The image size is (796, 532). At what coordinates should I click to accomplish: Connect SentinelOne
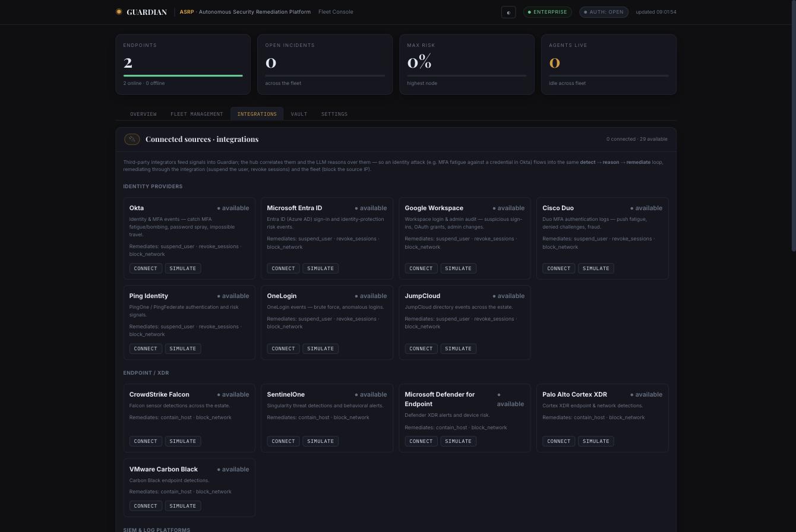[283, 441]
